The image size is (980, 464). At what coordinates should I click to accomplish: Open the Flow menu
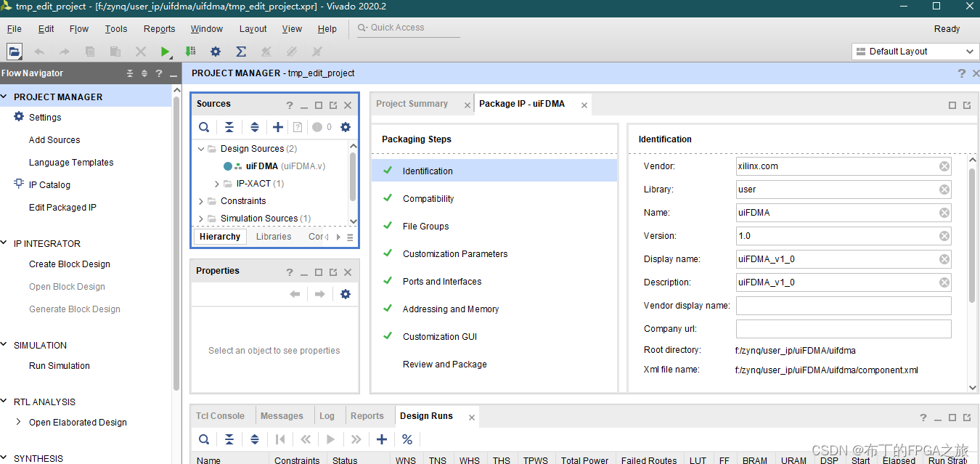pos(79,29)
